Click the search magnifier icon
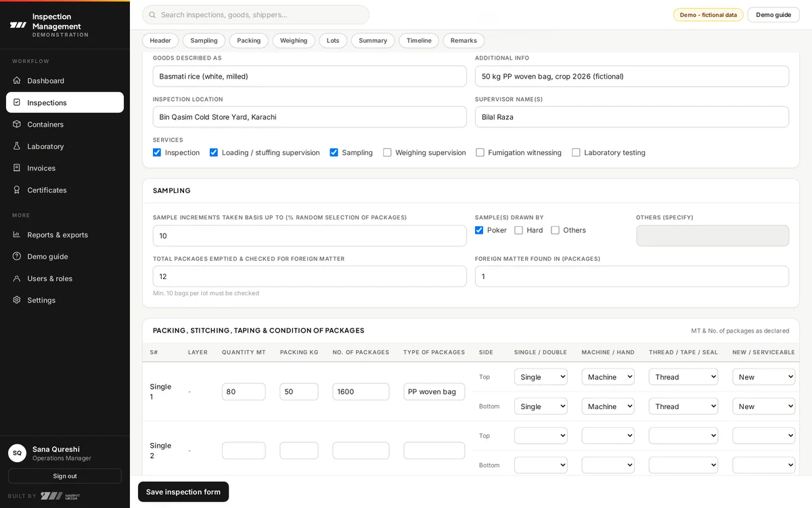This screenshot has width=812, height=508. [152, 15]
